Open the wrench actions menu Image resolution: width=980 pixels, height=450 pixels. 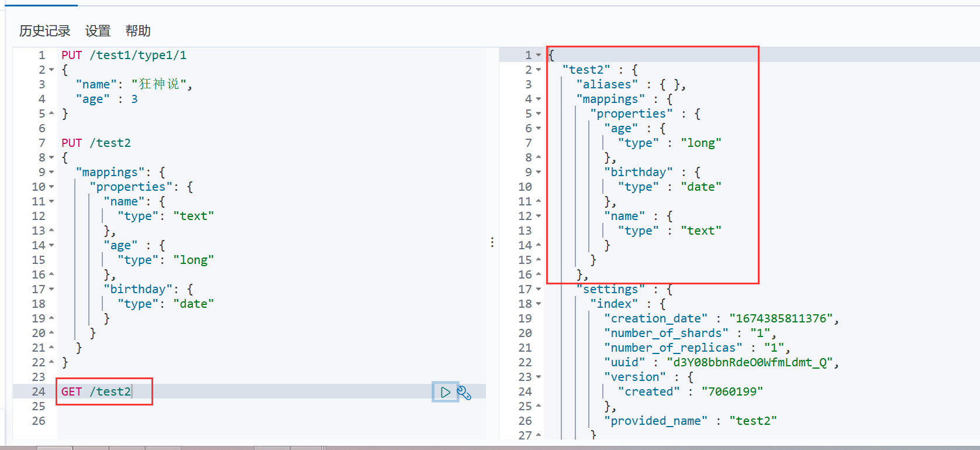coord(464,393)
